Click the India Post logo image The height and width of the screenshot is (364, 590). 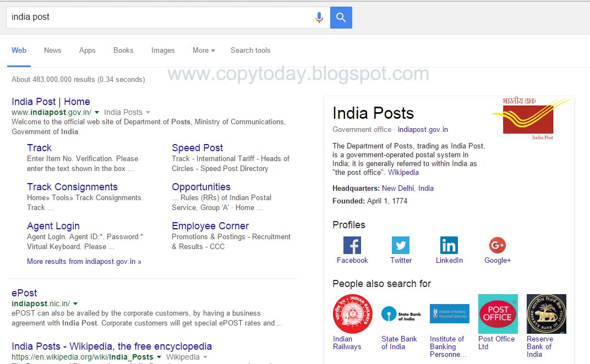click(532, 118)
